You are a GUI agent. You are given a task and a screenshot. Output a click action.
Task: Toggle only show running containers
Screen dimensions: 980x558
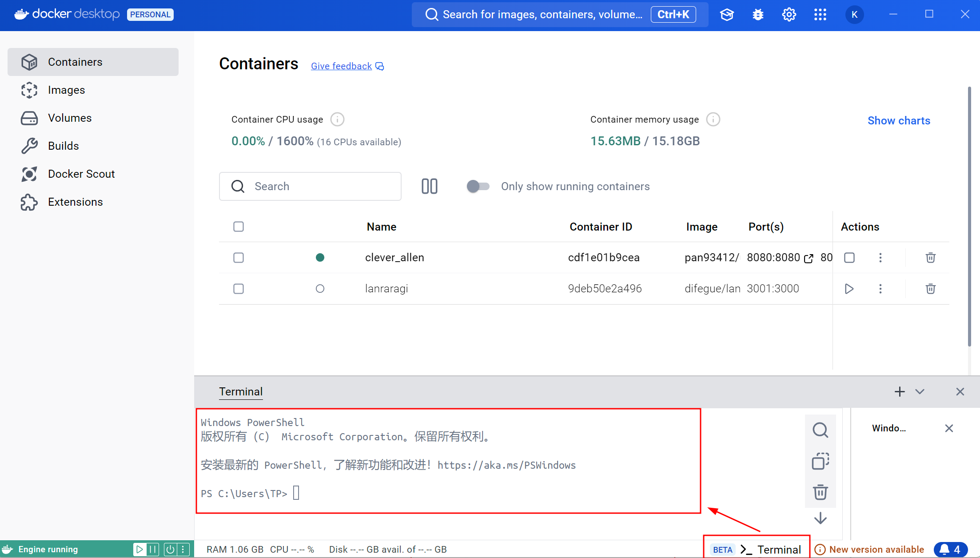478,186
